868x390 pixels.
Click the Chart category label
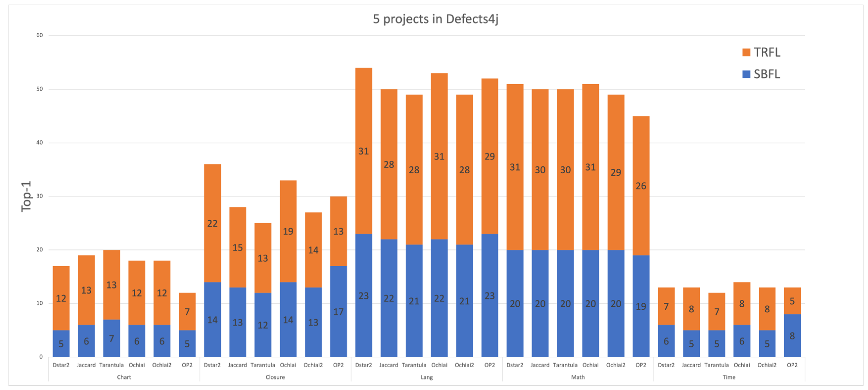tap(124, 377)
